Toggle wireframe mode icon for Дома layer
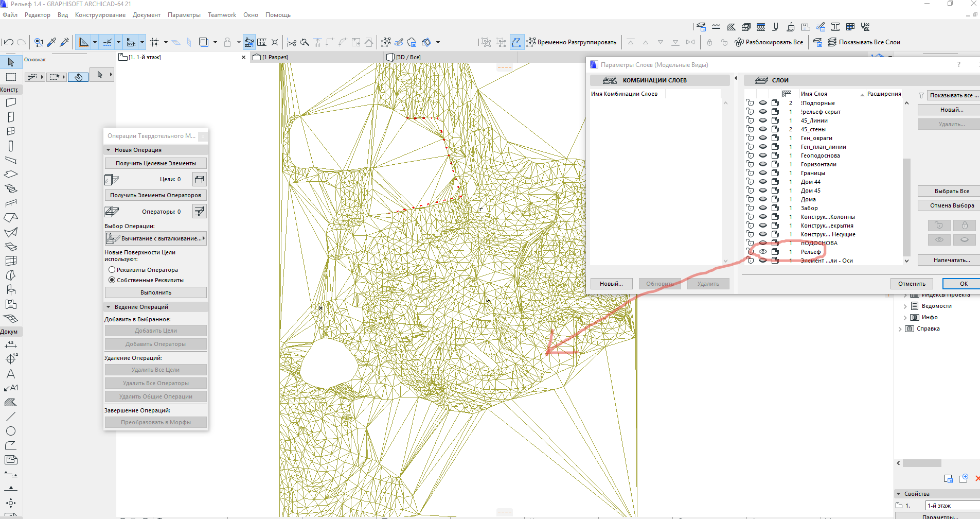The width and height of the screenshot is (980, 519). tap(775, 199)
